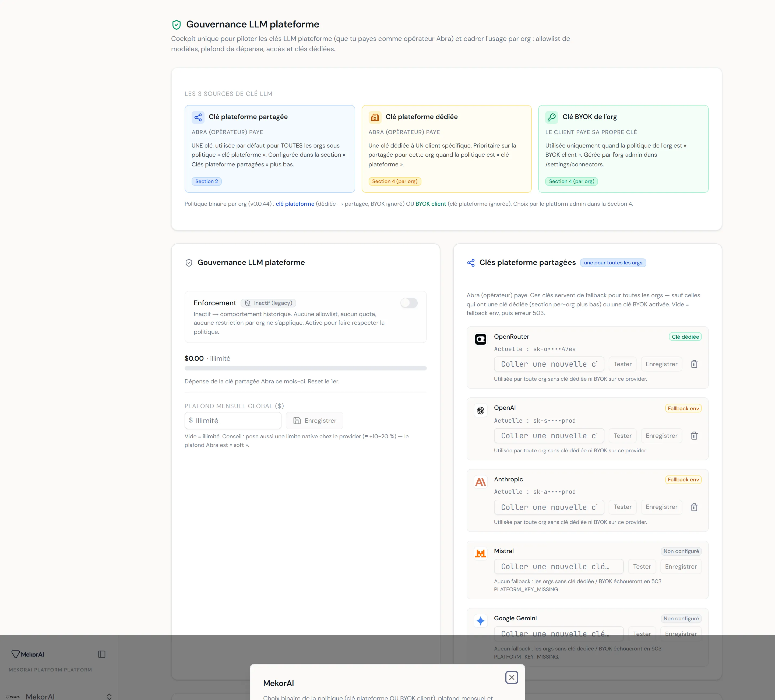Click the OpenRouter current key "sk-o••••47ea"
775x700 pixels.
tap(554, 349)
